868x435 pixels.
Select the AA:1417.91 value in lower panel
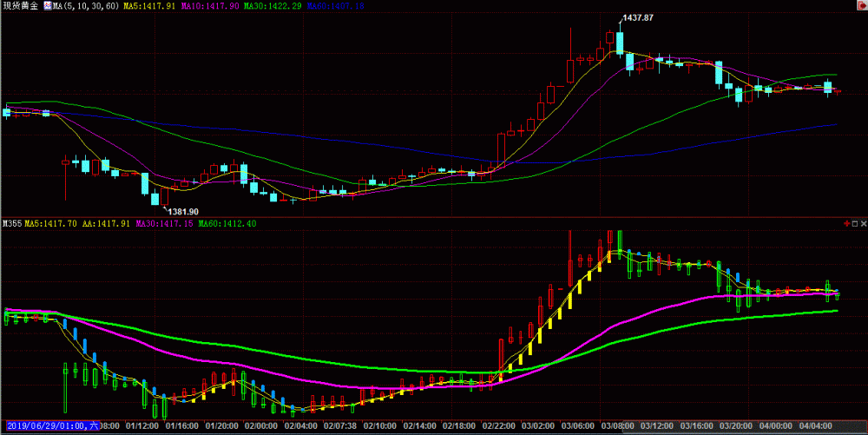[x=106, y=224]
